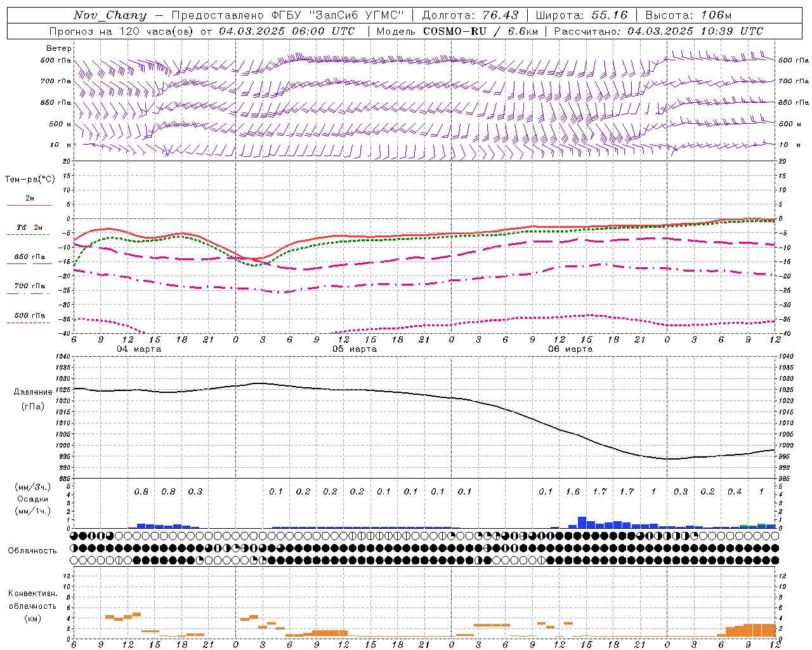Click '500 гПа' entry in temperature legend

pyautogui.click(x=30, y=315)
